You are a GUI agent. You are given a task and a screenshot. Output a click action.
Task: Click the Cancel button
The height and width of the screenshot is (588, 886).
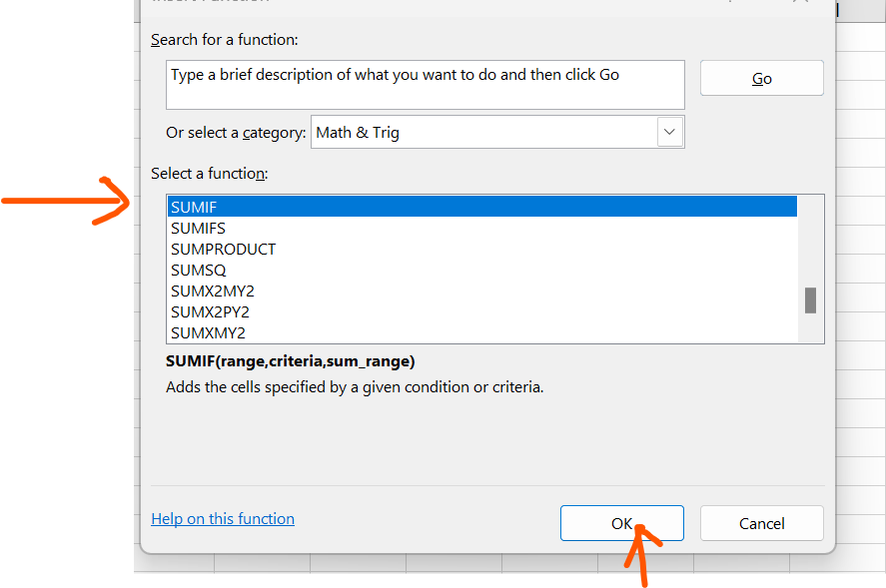pos(762,523)
